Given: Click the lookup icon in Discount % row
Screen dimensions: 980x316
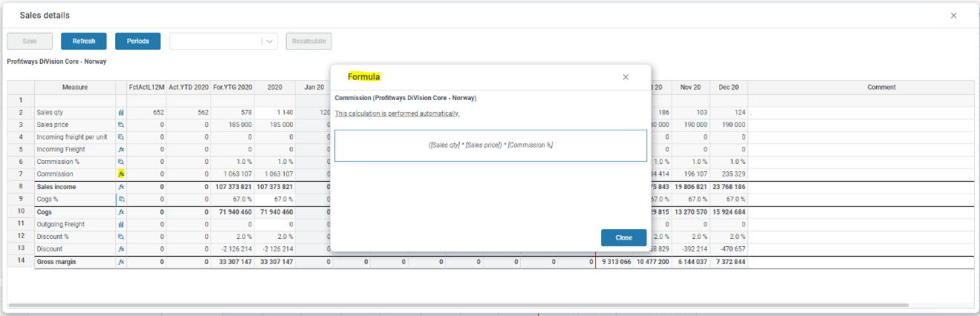Looking at the screenshot, I should tap(121, 237).
